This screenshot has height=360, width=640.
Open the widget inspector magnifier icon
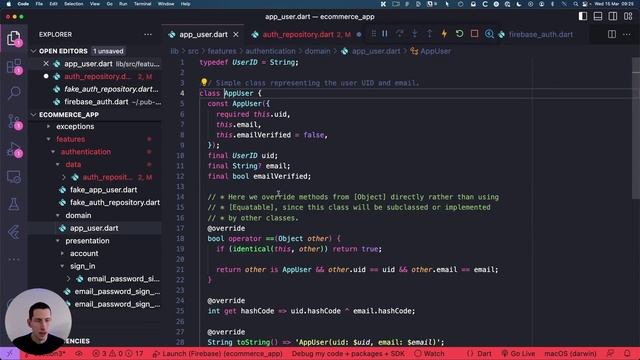point(489,34)
